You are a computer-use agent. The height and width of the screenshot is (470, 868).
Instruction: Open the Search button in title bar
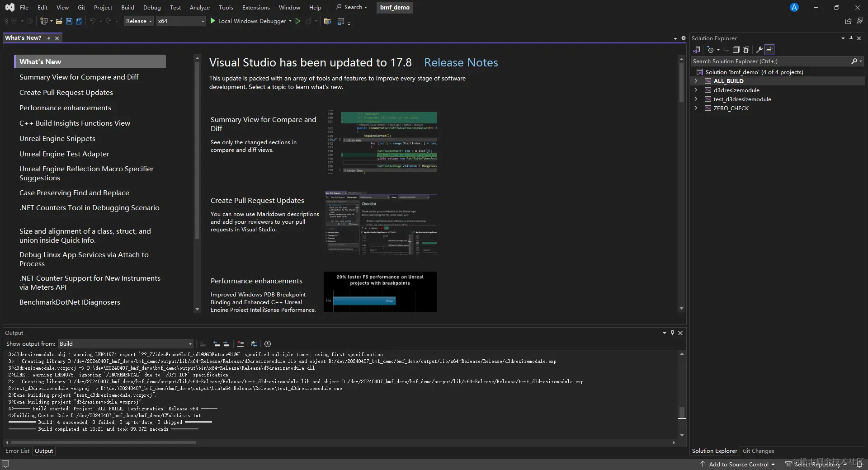coord(351,7)
